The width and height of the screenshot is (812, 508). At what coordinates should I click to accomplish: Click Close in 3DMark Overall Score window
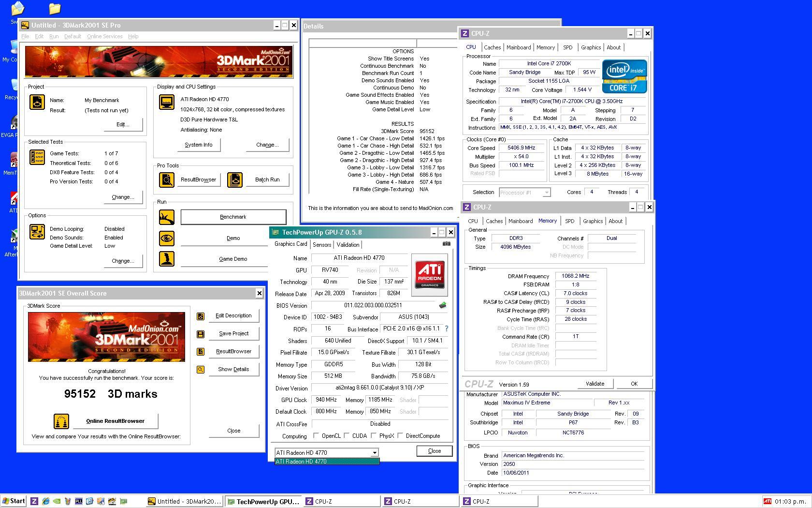[x=234, y=431]
